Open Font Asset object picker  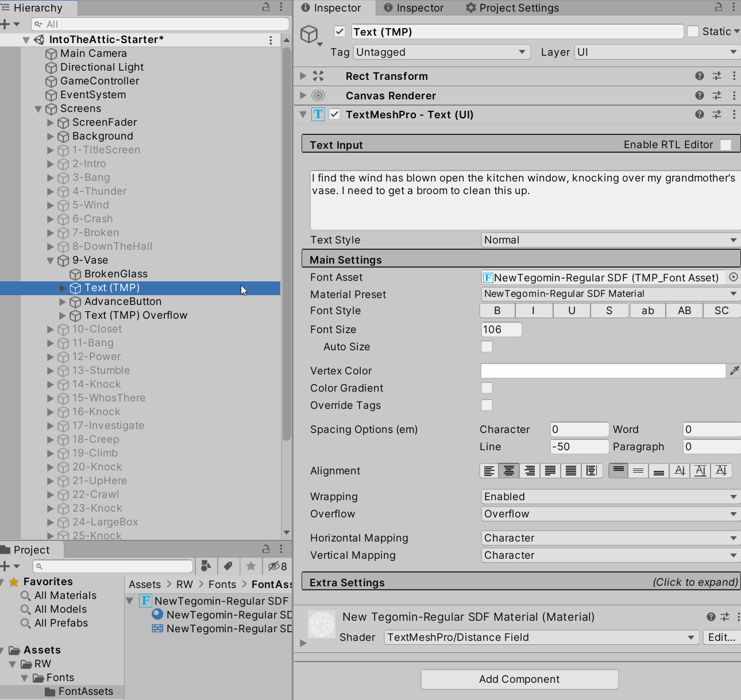tap(734, 277)
